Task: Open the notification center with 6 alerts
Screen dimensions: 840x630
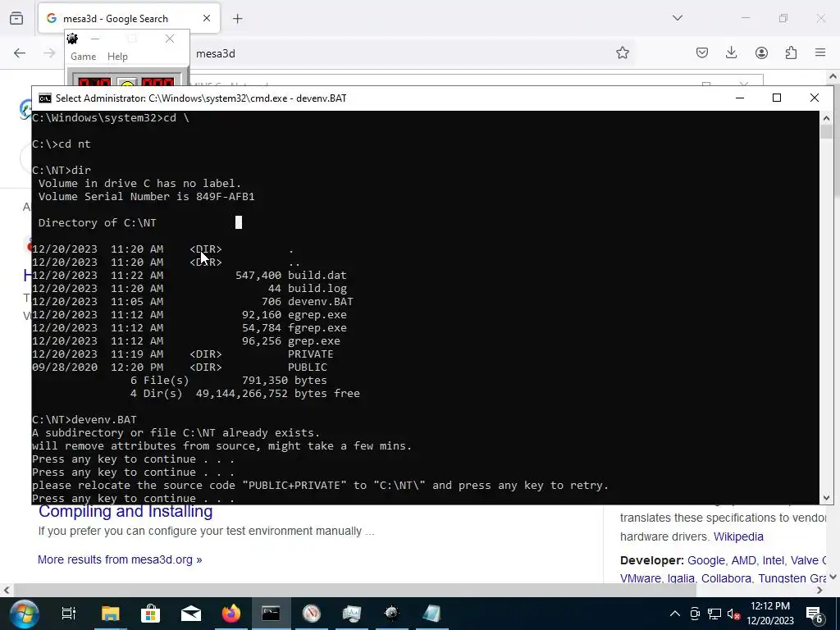Action: point(814,615)
